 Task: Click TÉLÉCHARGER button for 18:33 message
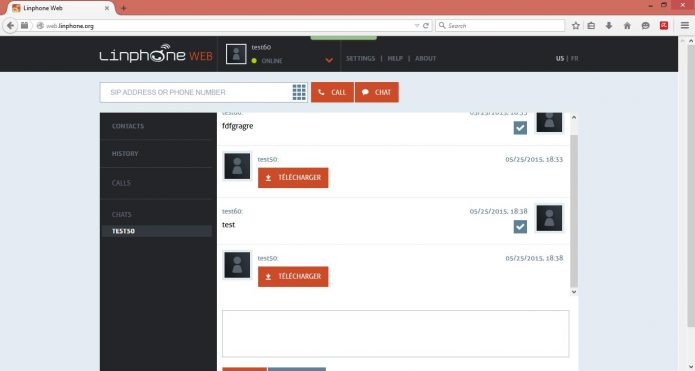293,178
